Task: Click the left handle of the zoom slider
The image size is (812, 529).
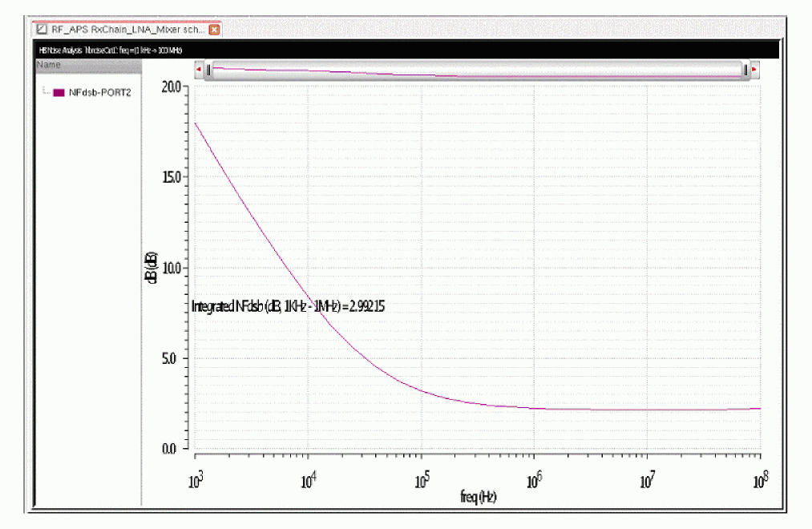Action: point(208,70)
